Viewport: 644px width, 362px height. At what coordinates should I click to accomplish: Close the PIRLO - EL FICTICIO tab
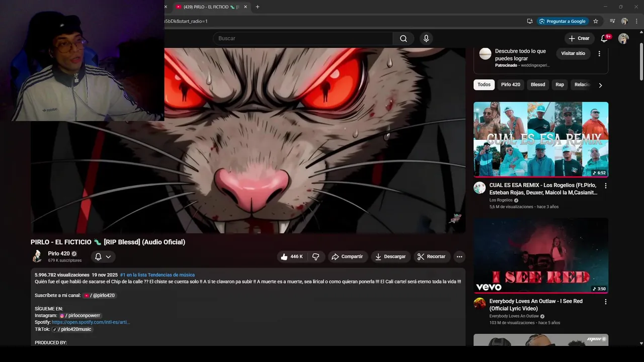(246, 7)
